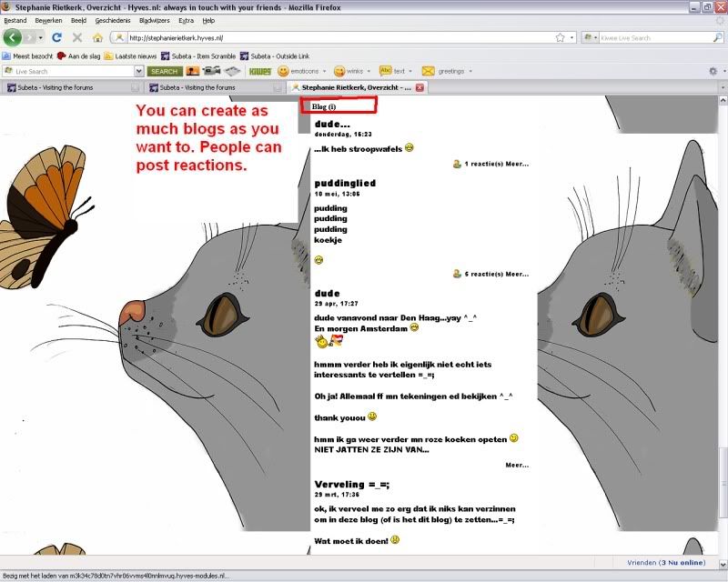
Task: Reload the page with the refresh icon
Action: pos(56,38)
